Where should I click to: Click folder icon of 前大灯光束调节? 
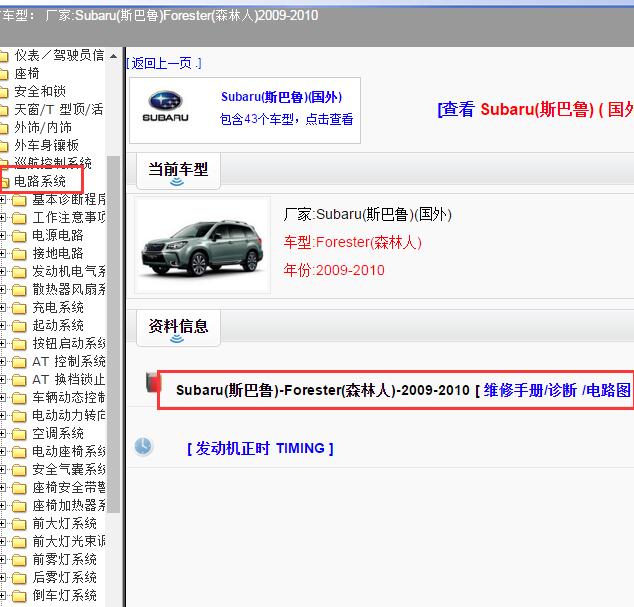point(19,542)
